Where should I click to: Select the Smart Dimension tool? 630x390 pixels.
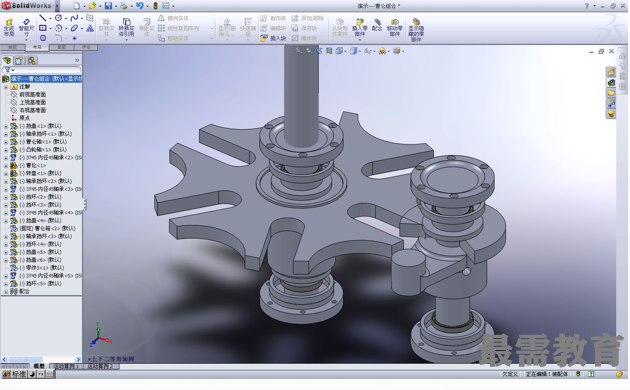(26, 27)
